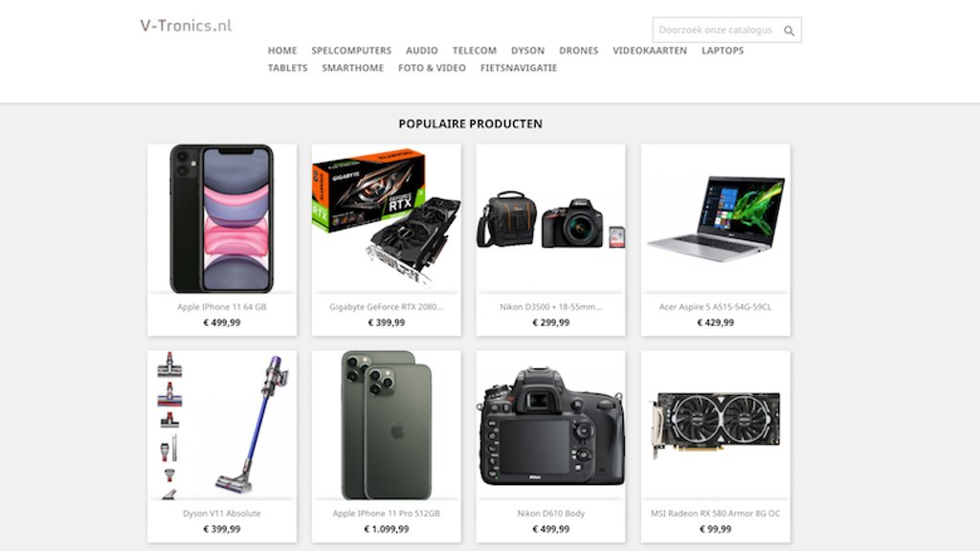
Task: View the Gigabyte GeForce RTX 2080 product image
Action: [387, 219]
